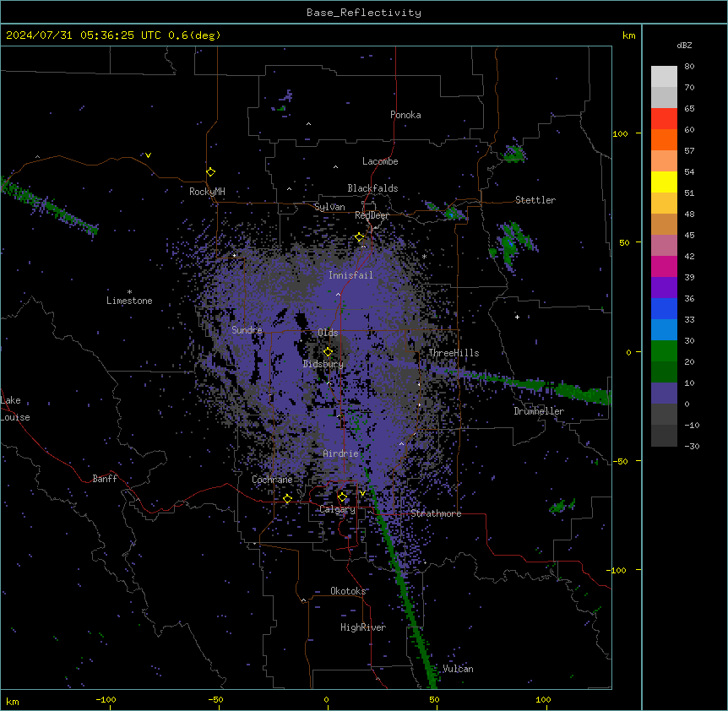Screen dimensions: 728x711
Task: Select the yellow diamond marker below Cochrane
Action: tap(287, 498)
